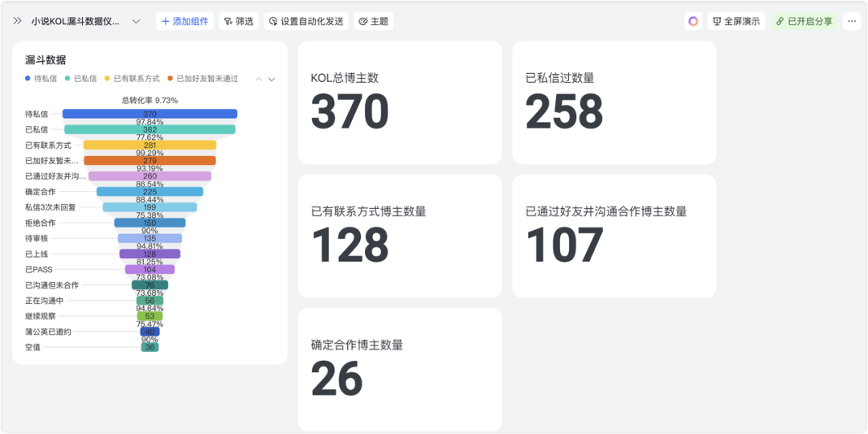The width and height of the screenshot is (868, 434).
Task: Click the KOL总博主数 card title
Action: click(344, 78)
